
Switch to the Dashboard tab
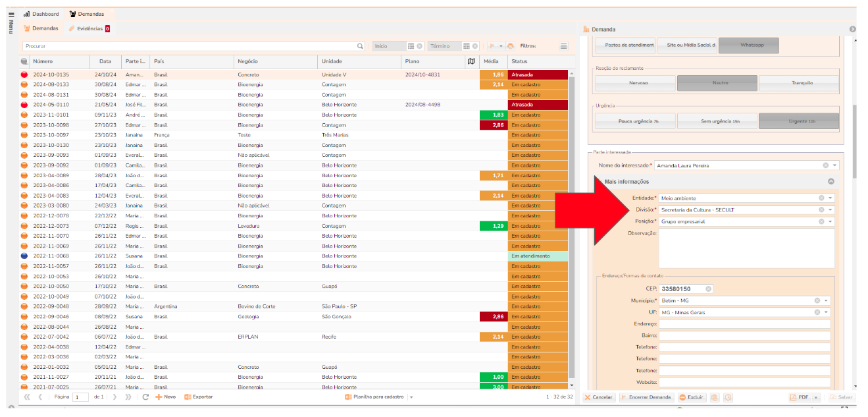point(41,14)
